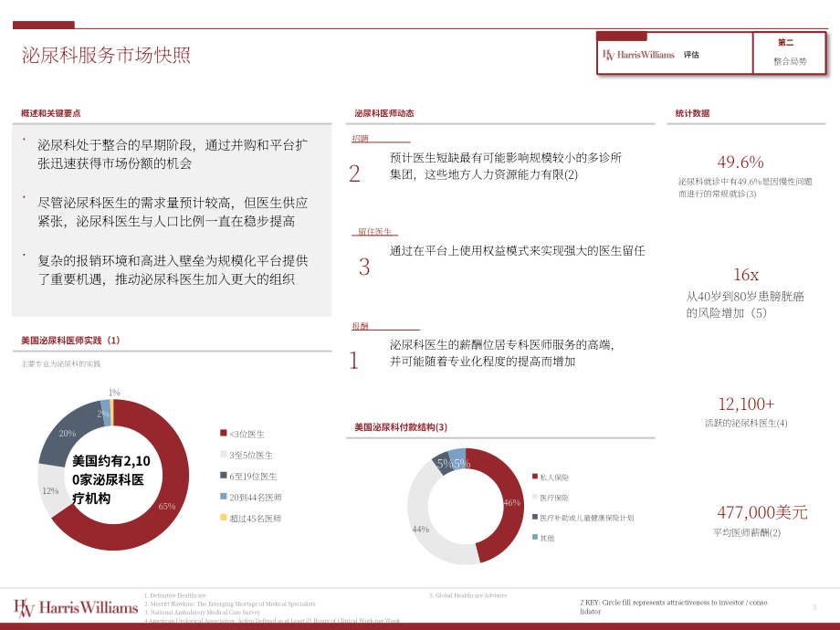The height and width of the screenshot is (630, 840).
Task: Click the 招聘 subheading
Action: 360,138
